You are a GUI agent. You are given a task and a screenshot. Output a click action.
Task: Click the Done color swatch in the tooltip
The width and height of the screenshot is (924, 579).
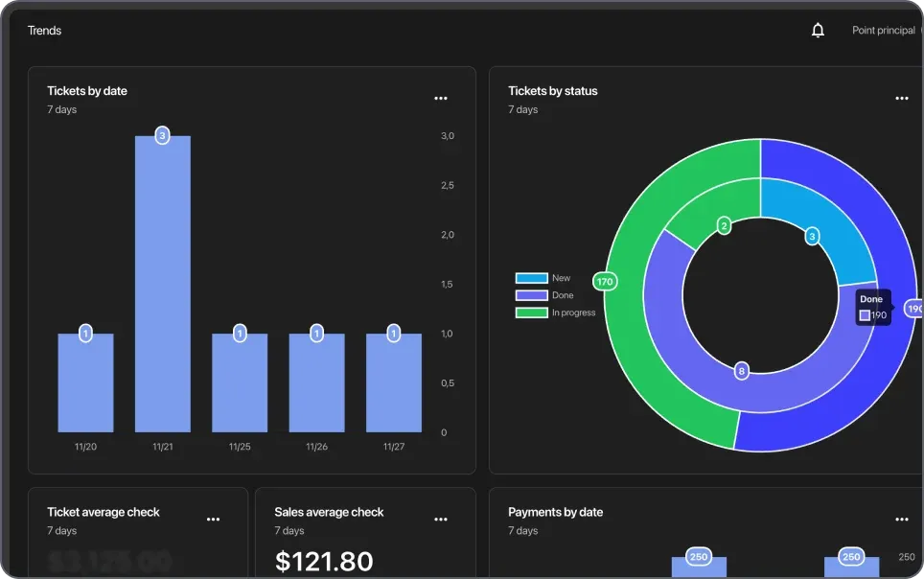tap(865, 315)
